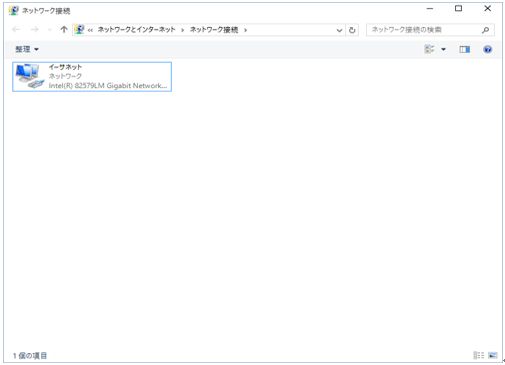Image resolution: width=505 pixels, height=365 pixels.
Task: Go up one folder level arrow
Action: [x=64, y=30]
